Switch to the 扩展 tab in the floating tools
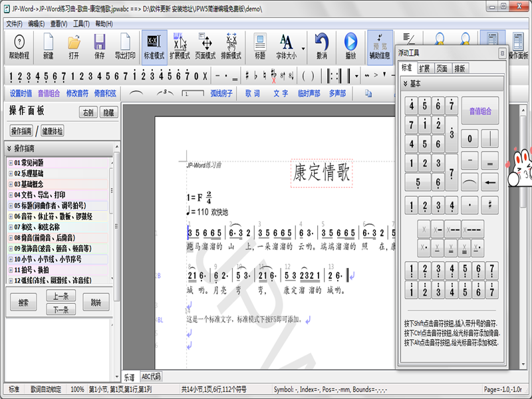 (424, 68)
